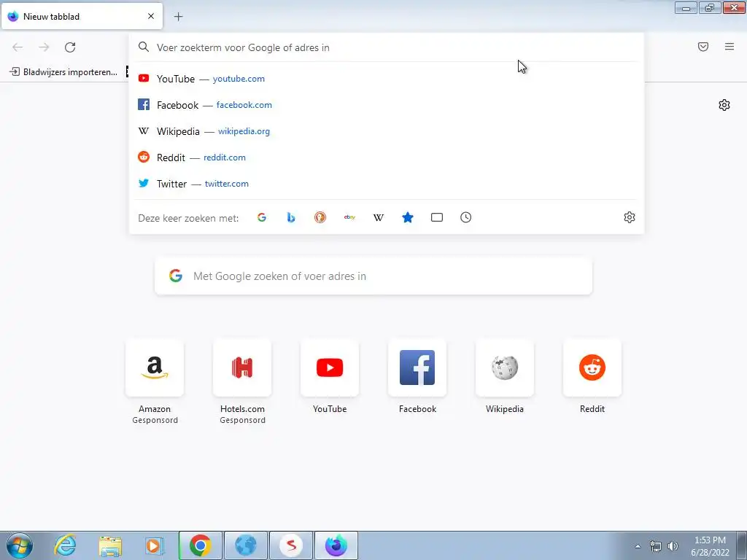Search this time with Wikipedia icon
The height and width of the screenshot is (560, 747).
[x=379, y=217]
